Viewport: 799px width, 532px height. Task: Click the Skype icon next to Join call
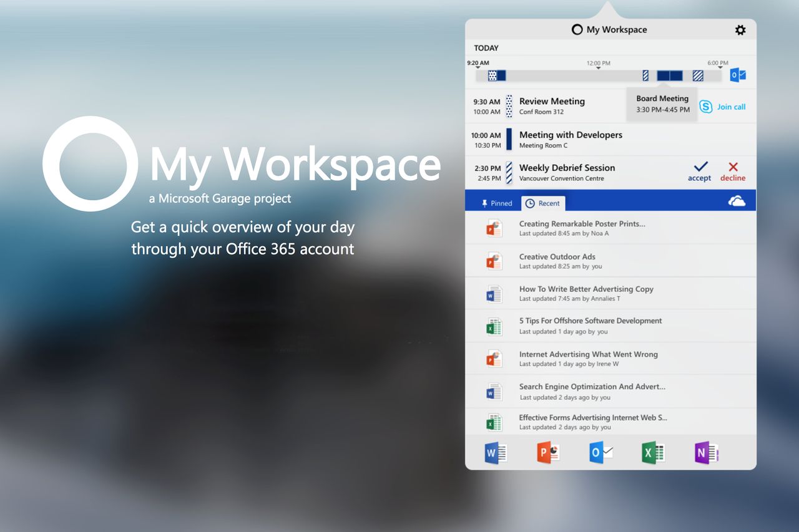705,107
